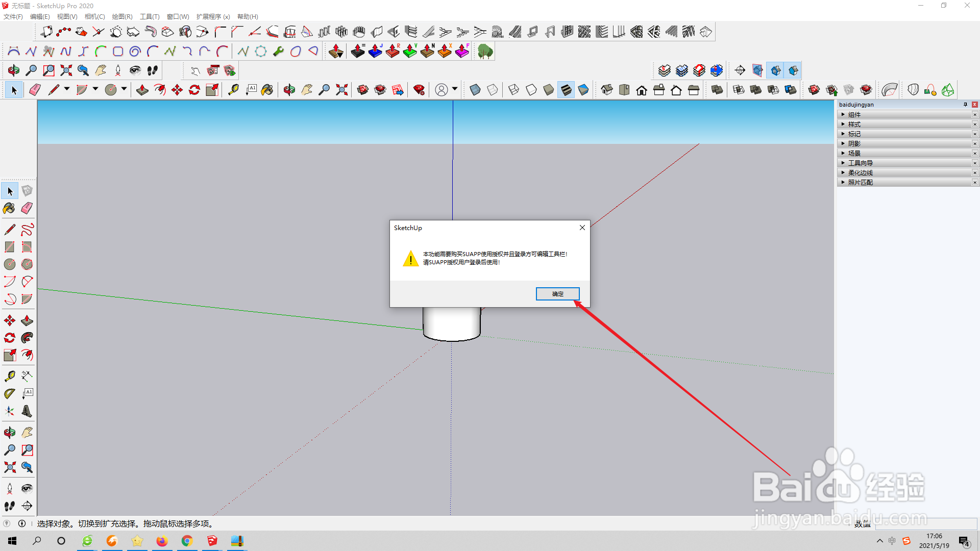Select the Rotate tool in top toolbar
980x551 pixels.
click(194, 90)
